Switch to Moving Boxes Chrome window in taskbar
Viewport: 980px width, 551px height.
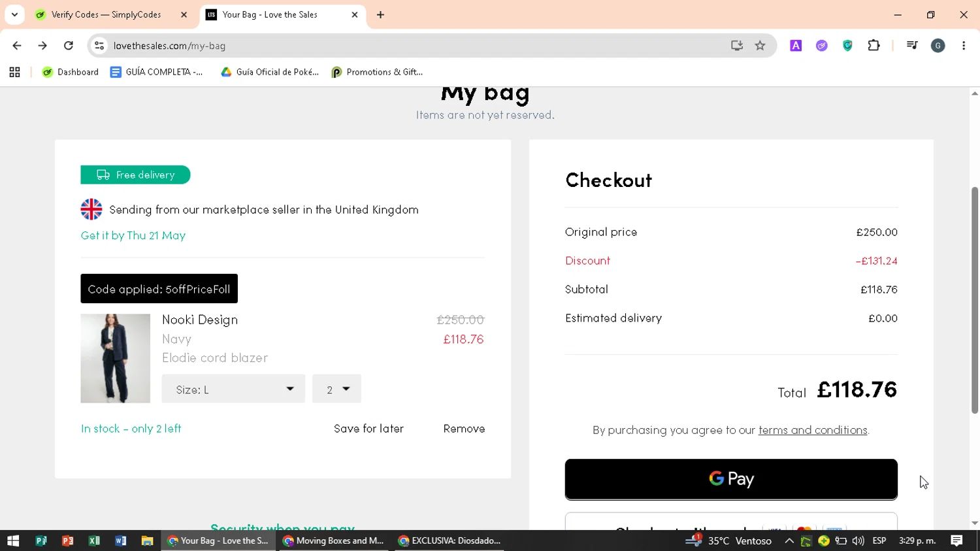click(x=333, y=541)
